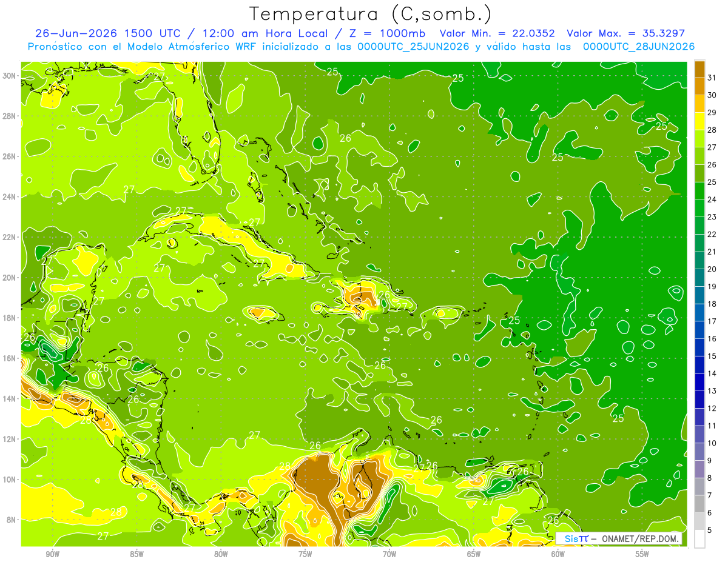
Task: Click the "SisTT" logo text
Action: click(576, 538)
